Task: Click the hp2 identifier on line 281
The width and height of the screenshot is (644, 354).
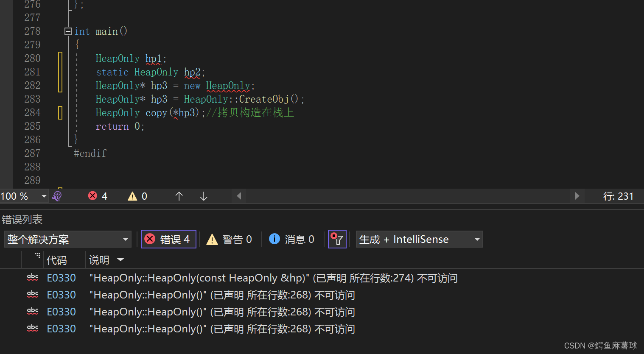Action: [192, 72]
